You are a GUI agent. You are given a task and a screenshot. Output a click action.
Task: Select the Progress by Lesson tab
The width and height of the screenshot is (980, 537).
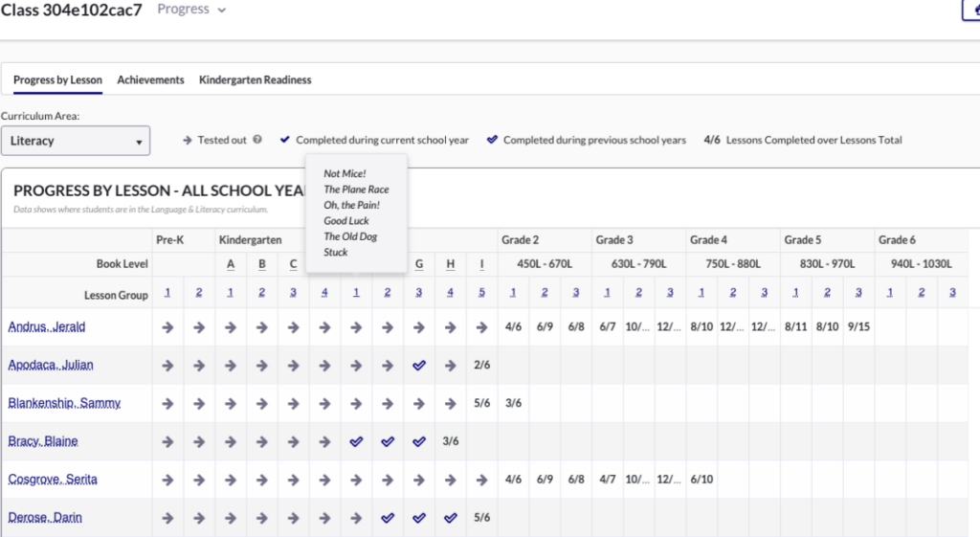(x=57, y=80)
